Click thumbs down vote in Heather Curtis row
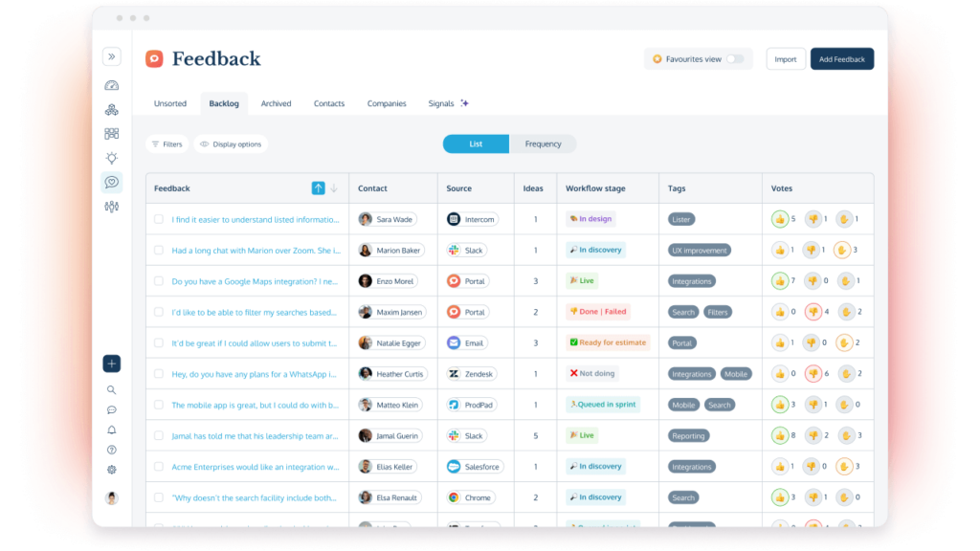This screenshot has height=551, width=980. [x=813, y=374]
